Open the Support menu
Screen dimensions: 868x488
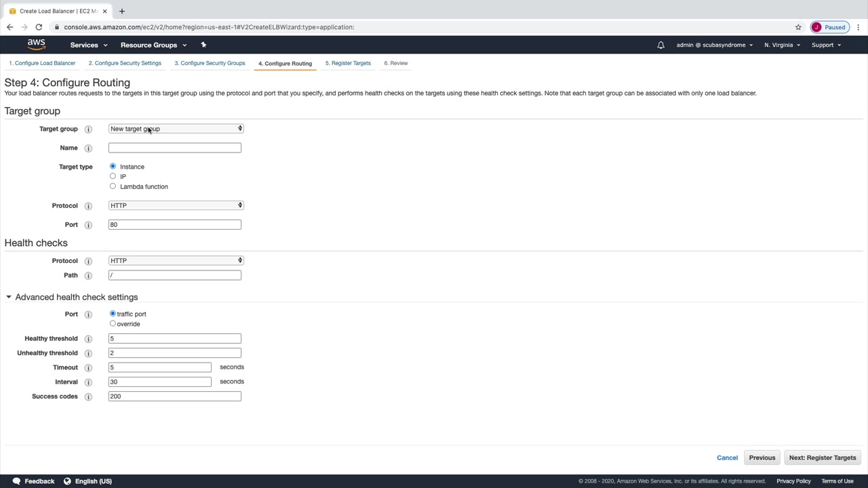(826, 45)
